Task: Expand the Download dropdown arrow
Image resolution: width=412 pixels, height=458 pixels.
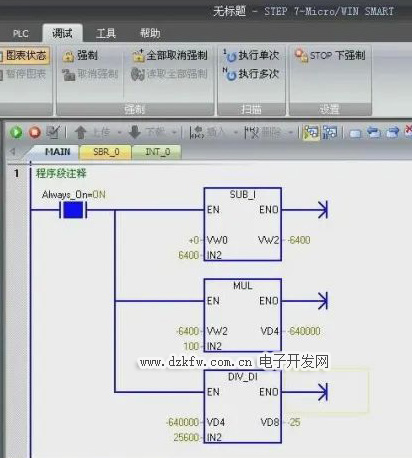Action: 174,133
